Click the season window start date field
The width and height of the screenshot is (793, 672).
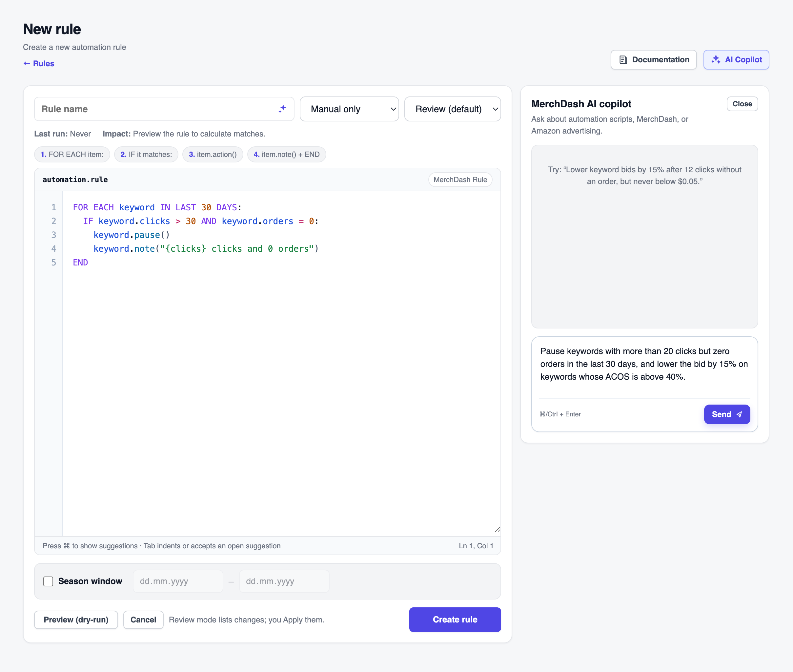point(178,581)
